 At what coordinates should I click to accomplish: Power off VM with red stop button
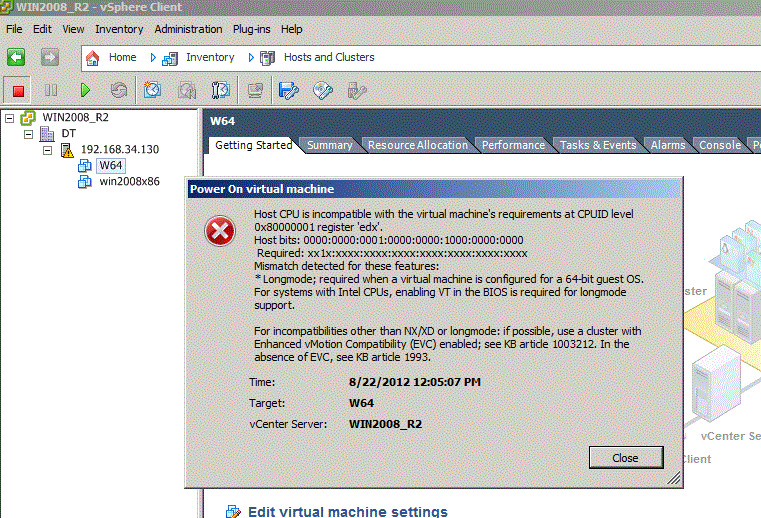point(18,90)
